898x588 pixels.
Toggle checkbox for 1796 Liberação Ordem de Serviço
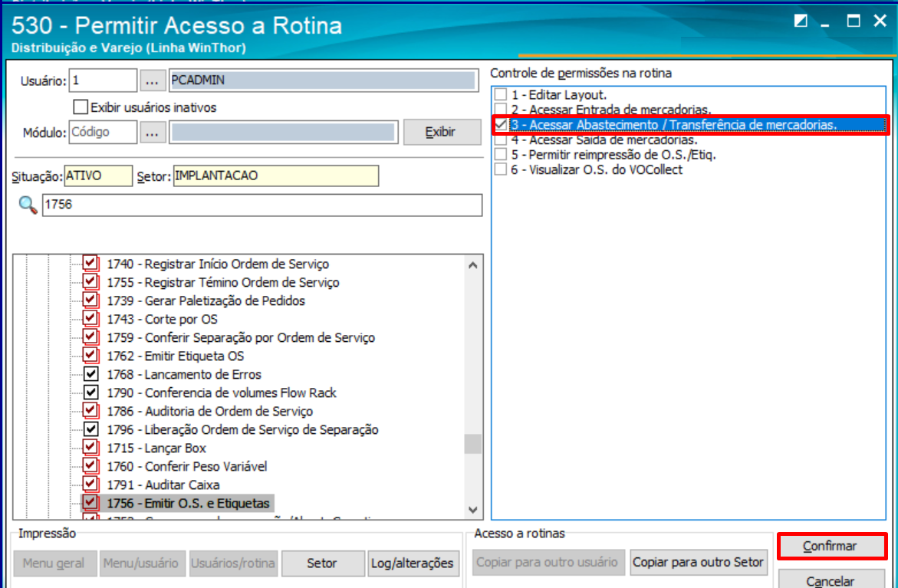(x=90, y=429)
